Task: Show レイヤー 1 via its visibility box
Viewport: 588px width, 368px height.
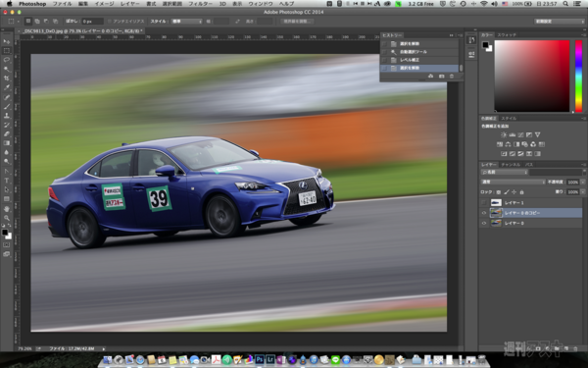Action: pyautogui.click(x=484, y=203)
